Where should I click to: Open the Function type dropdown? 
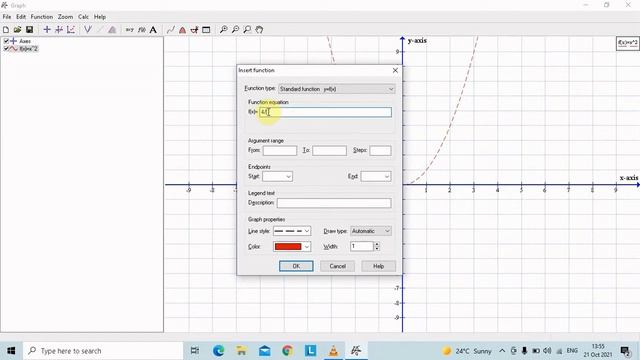point(337,89)
